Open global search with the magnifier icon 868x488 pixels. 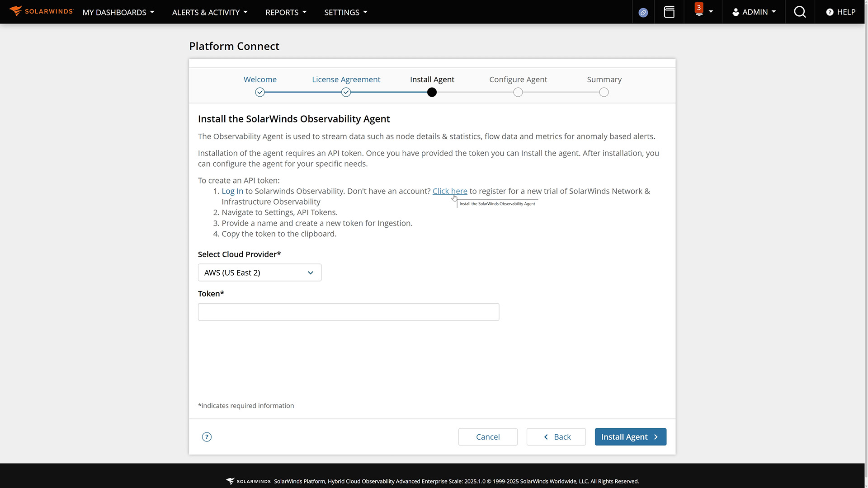pos(800,12)
